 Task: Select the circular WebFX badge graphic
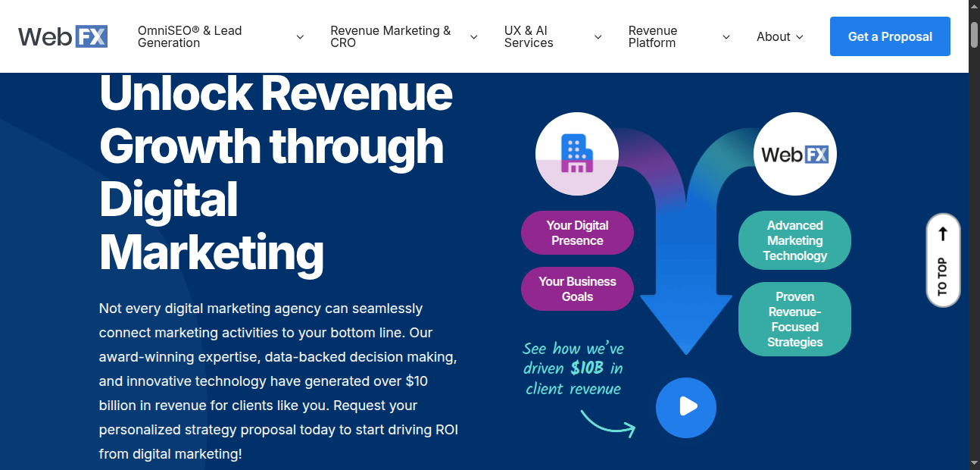point(794,153)
